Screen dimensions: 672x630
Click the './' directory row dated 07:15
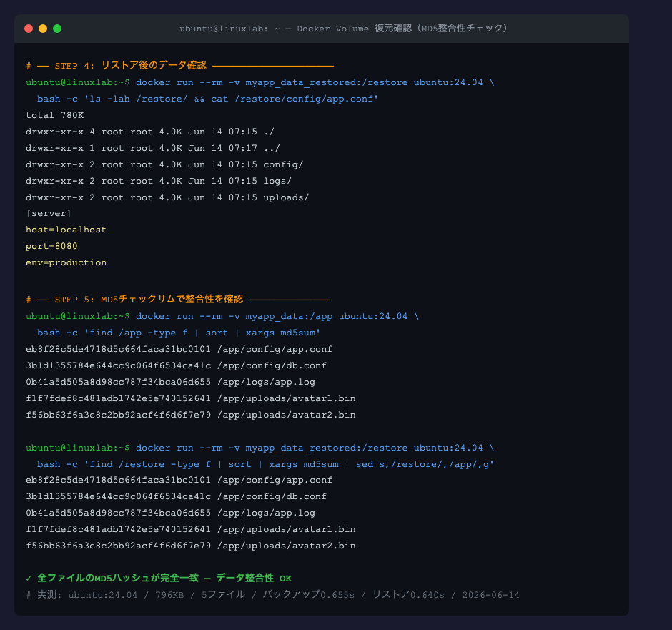coord(150,132)
